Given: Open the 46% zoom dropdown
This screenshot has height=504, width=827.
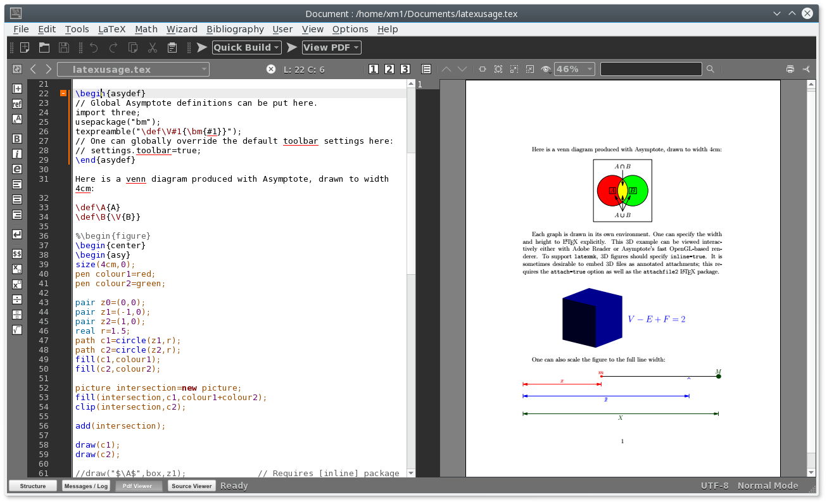Looking at the screenshot, I should coord(575,69).
